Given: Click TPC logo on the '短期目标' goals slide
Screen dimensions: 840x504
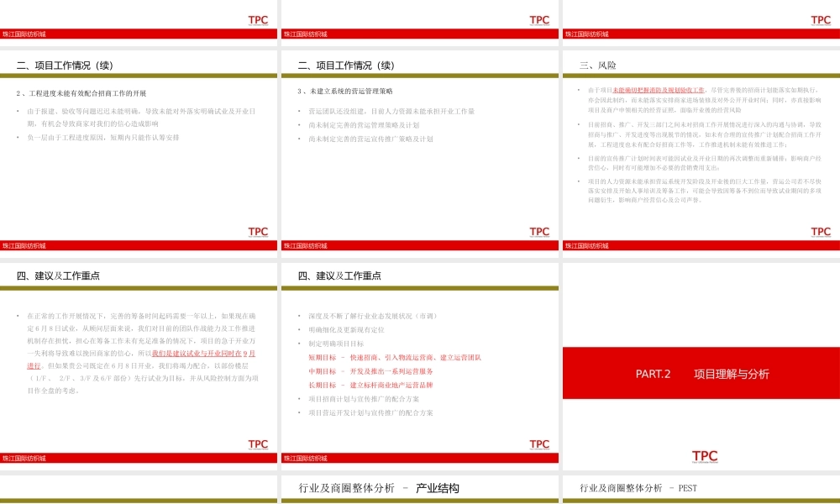Looking at the screenshot, I should pyautogui.click(x=539, y=444).
